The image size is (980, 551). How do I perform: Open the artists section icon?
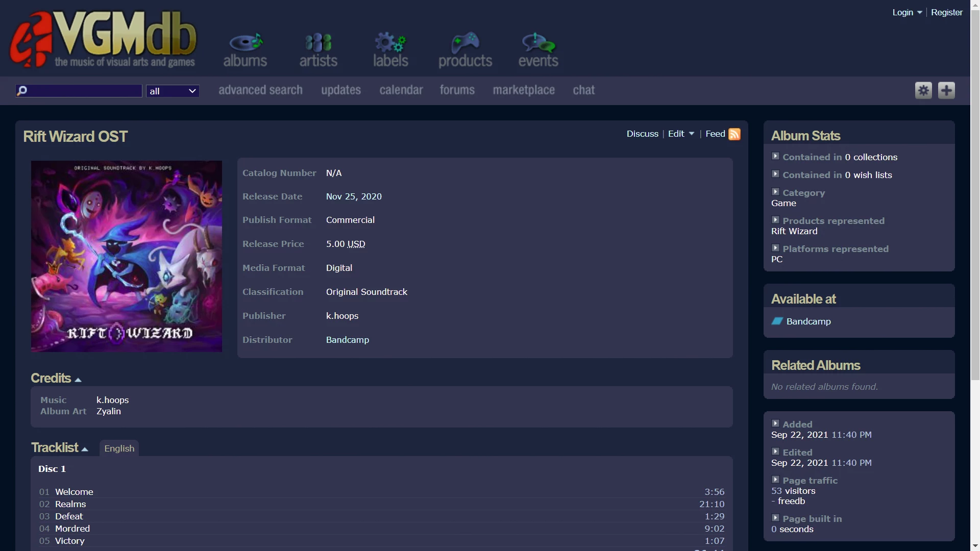coord(318,43)
